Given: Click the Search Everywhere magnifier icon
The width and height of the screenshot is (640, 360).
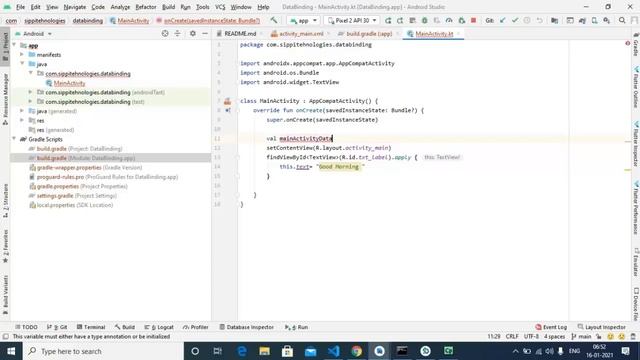Looking at the screenshot, I should click(x=622, y=20).
